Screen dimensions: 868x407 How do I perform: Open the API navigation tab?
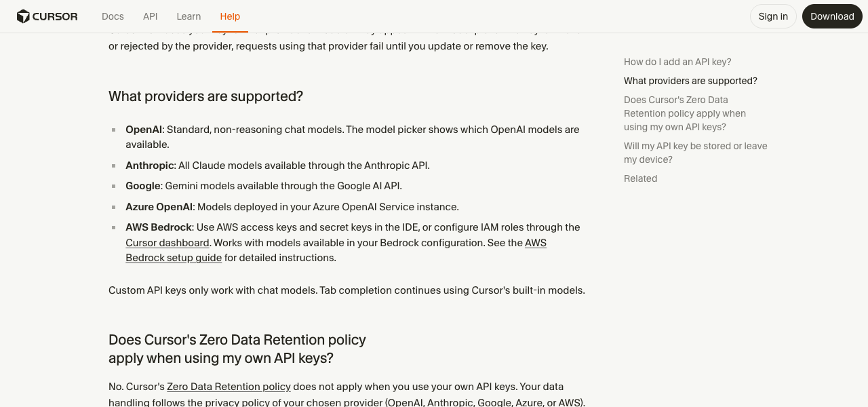pyautogui.click(x=150, y=16)
